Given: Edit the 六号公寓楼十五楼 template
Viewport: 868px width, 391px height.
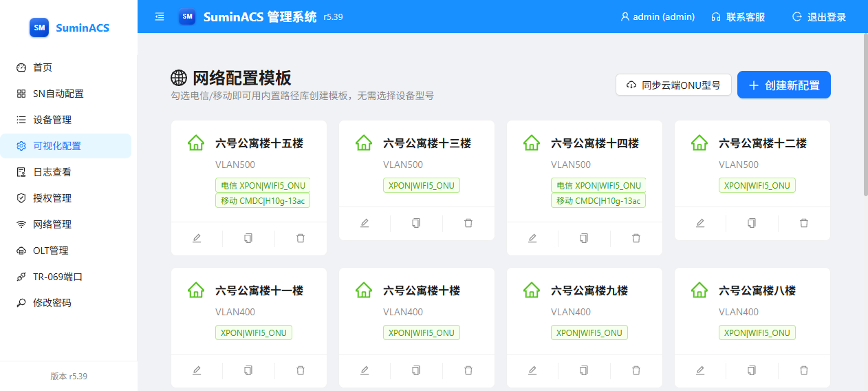Looking at the screenshot, I should (197, 238).
